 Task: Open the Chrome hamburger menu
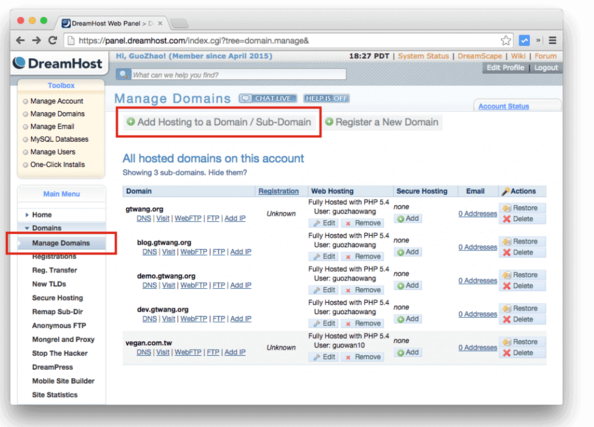coord(553,40)
